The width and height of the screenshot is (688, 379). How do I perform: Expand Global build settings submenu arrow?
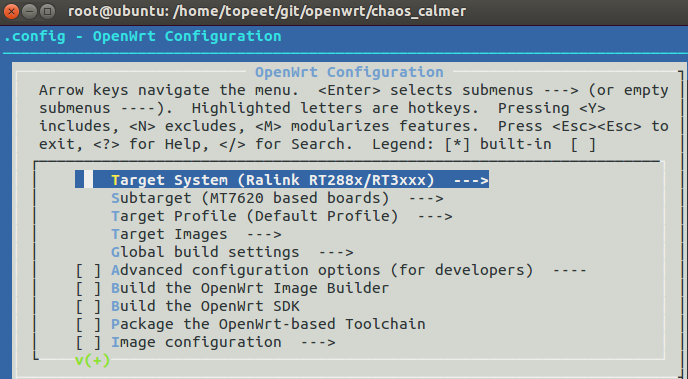point(336,252)
